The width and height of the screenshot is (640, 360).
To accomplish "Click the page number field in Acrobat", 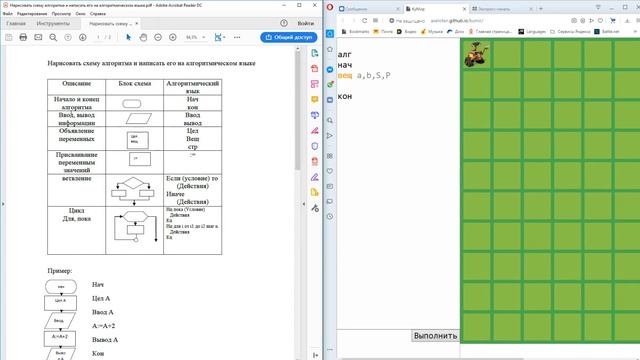I will pyautogui.click(x=98, y=37).
